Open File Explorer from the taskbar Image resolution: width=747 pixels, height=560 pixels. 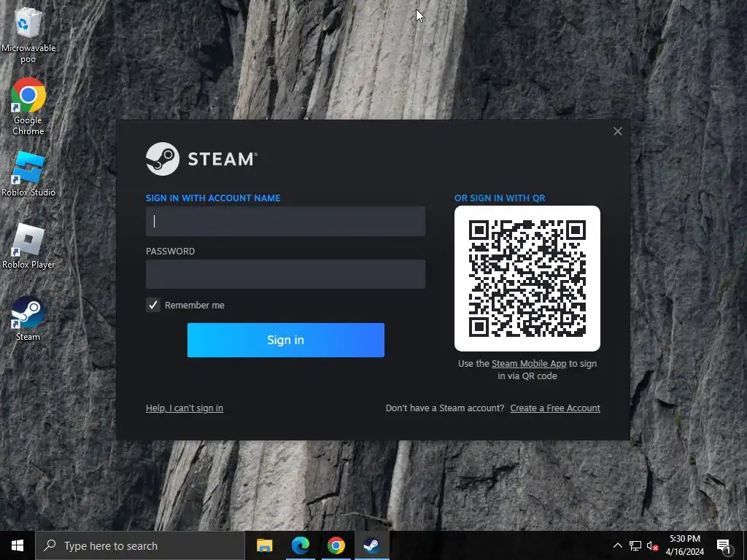pos(264,545)
